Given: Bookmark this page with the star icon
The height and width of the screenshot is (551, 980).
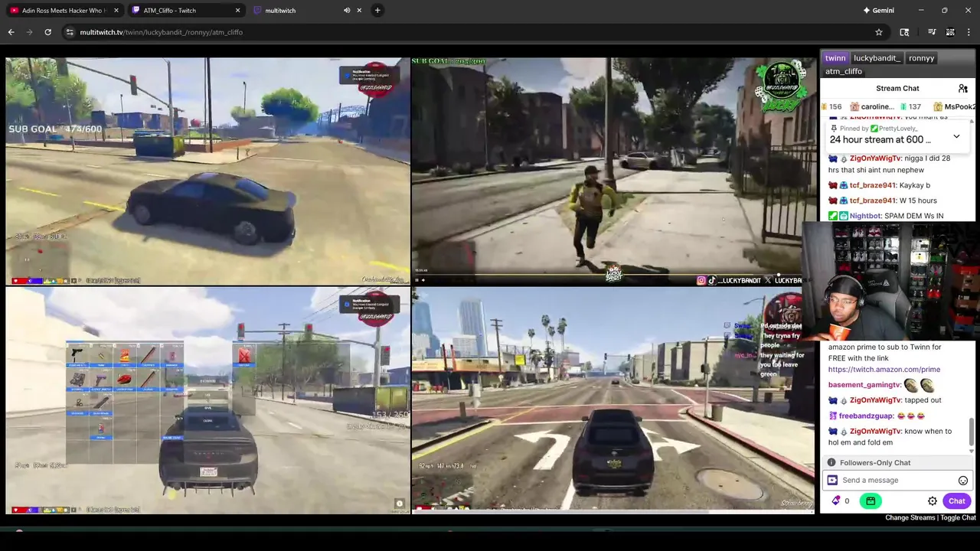Looking at the screenshot, I should [x=879, y=32].
